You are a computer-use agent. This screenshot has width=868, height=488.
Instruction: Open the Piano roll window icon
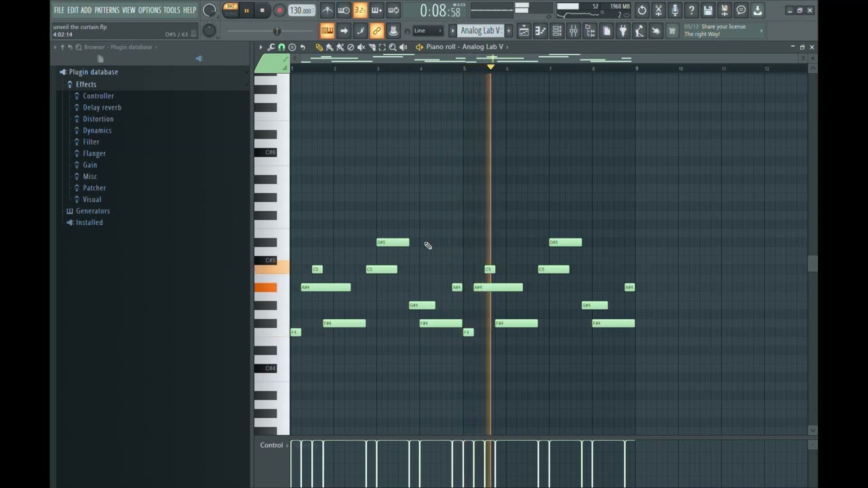[540, 30]
